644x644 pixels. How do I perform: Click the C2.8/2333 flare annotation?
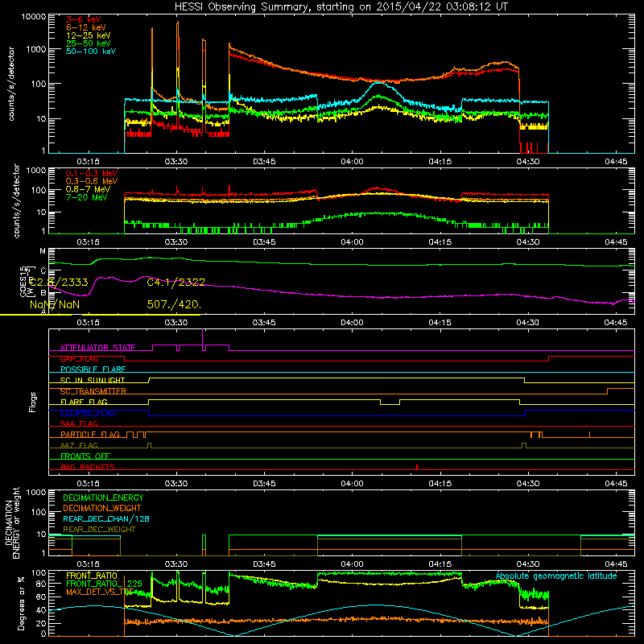59,283
